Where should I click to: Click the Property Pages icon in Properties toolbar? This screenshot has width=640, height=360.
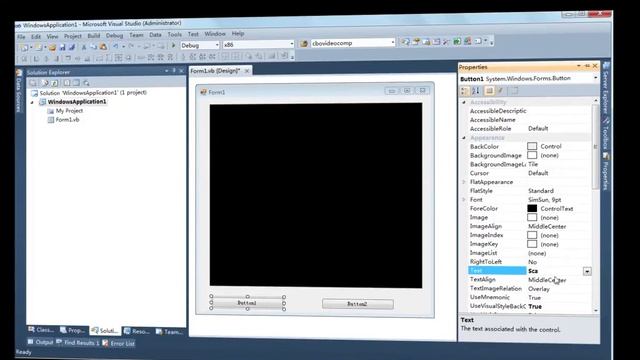tap(514, 91)
